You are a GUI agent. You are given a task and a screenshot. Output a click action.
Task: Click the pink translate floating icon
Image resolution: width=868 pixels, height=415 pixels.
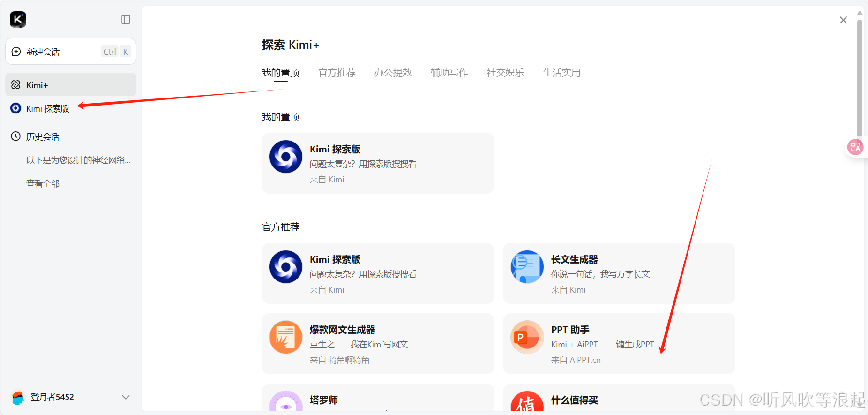pyautogui.click(x=855, y=147)
